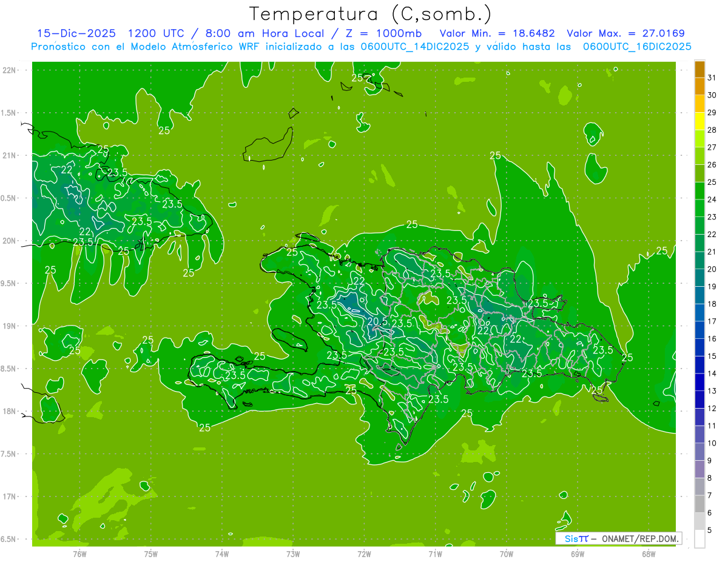Image resolution: width=728 pixels, height=562 pixels.
Task: Click the "Valor Min. = 18.6482" value
Action: tap(497, 34)
